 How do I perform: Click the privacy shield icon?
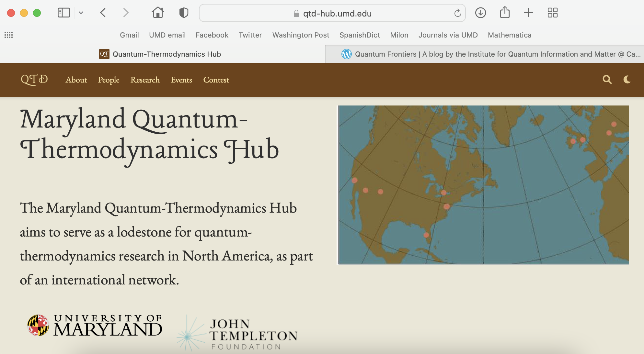pos(184,13)
